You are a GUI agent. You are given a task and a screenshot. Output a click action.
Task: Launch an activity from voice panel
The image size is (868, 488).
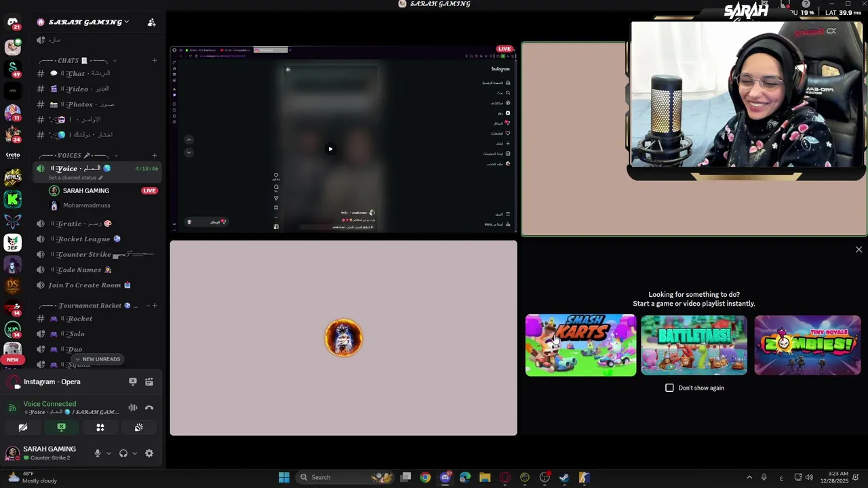pyautogui.click(x=100, y=428)
